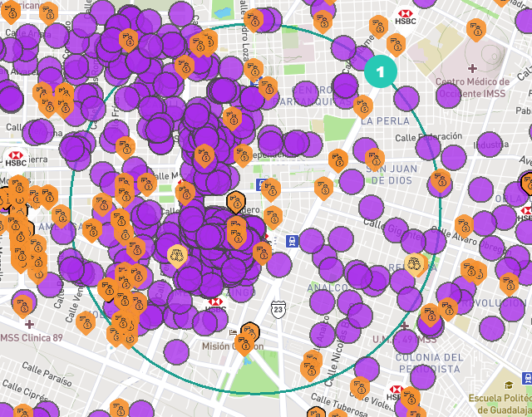Select purple circle covering Industria label
The image size is (532, 417).
tap(490, 145)
